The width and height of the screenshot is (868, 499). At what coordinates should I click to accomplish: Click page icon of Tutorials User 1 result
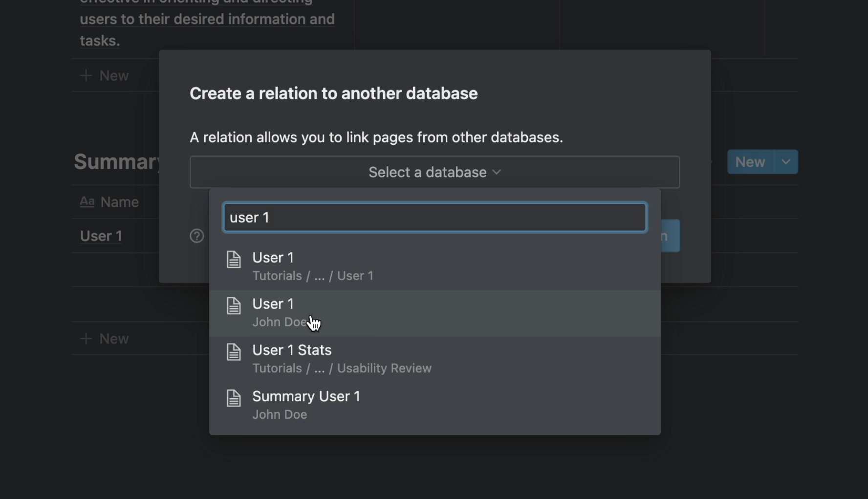click(234, 259)
